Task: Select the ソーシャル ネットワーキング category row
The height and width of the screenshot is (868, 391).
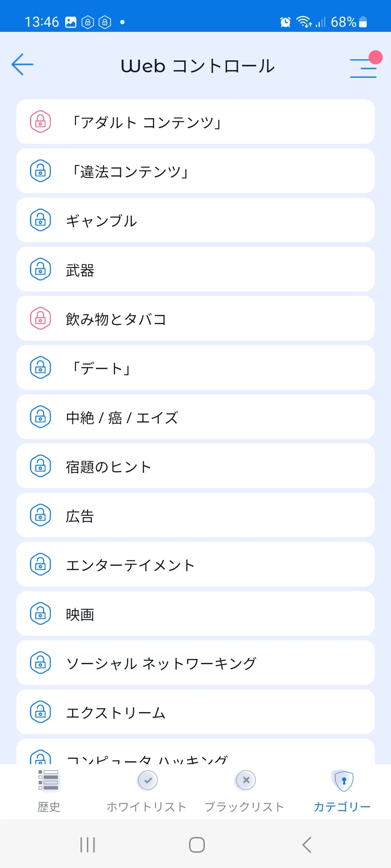Action: 195,663
